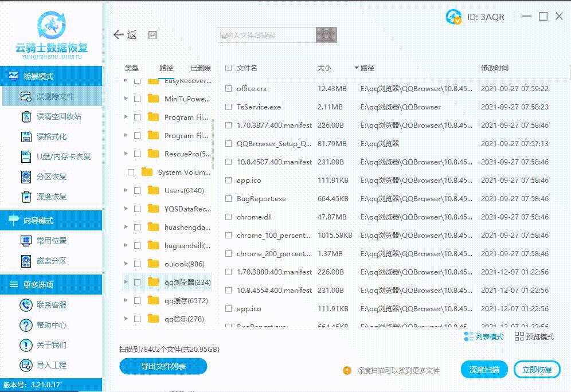Click the scene mode (场景模式) header icon

pyautogui.click(x=14, y=76)
